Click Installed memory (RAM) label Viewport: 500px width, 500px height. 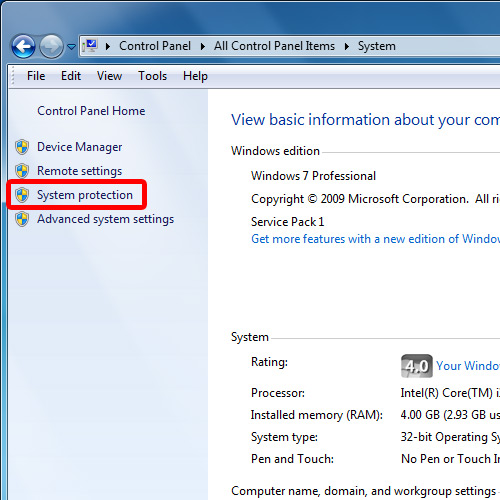[x=317, y=415]
